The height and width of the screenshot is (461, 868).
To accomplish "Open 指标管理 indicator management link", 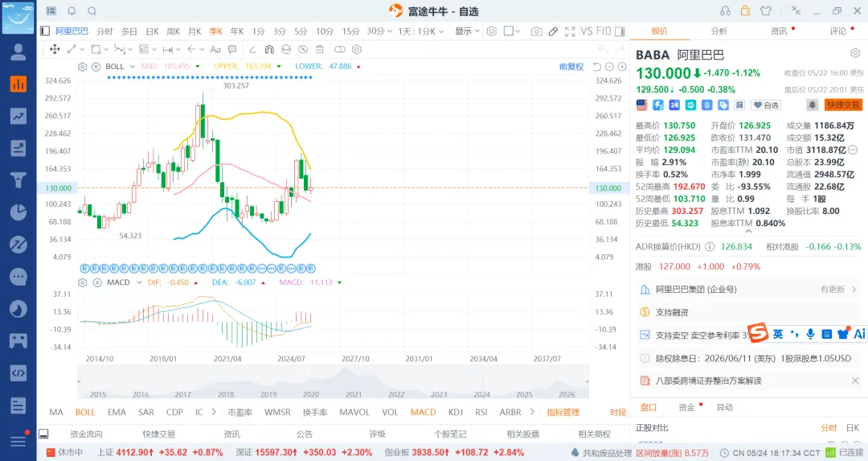I will coord(563,412).
